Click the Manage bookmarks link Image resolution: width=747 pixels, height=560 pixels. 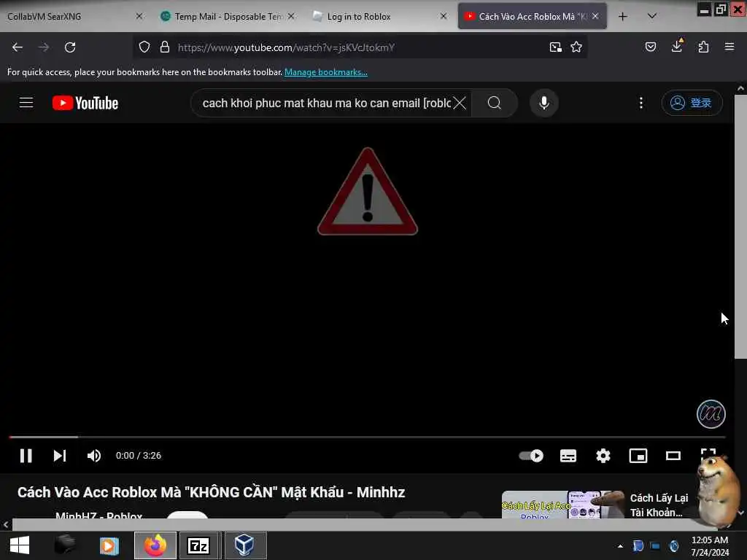(x=326, y=72)
